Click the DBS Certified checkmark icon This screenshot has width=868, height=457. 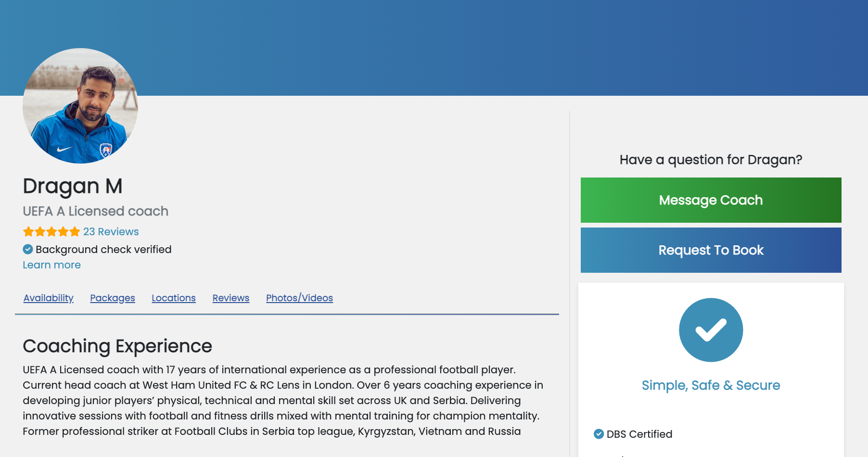pyautogui.click(x=599, y=434)
